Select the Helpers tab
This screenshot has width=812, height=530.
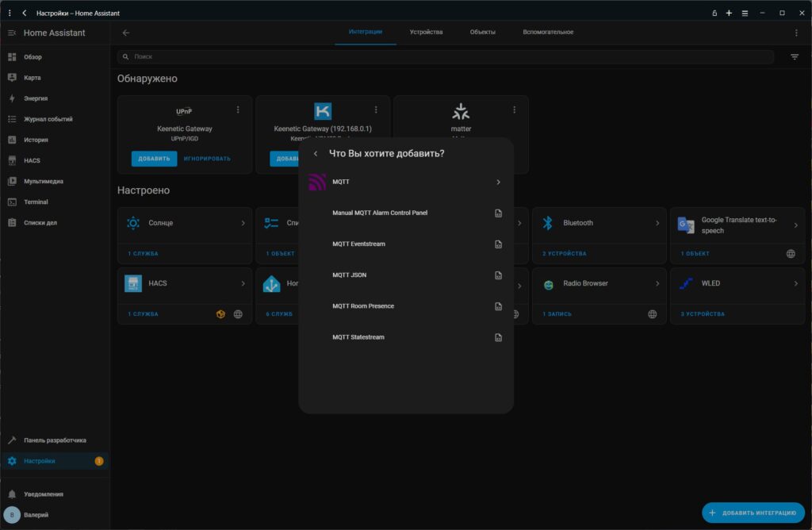click(x=548, y=33)
